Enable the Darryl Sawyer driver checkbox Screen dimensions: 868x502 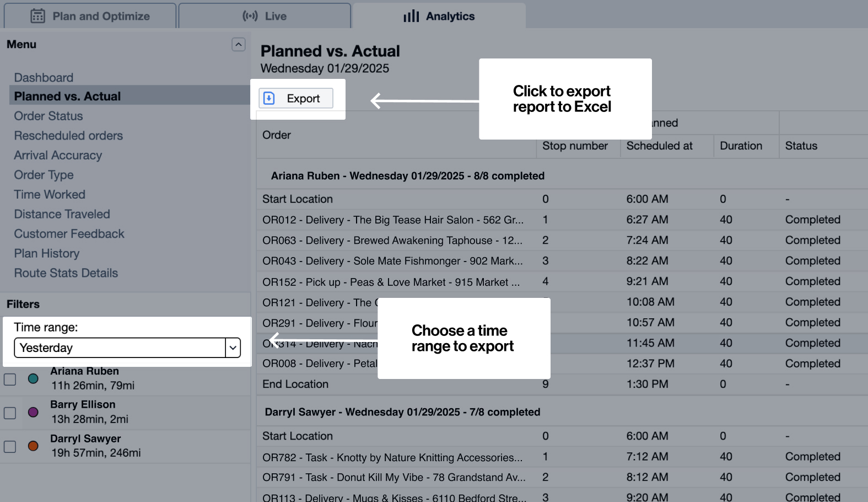pyautogui.click(x=10, y=446)
